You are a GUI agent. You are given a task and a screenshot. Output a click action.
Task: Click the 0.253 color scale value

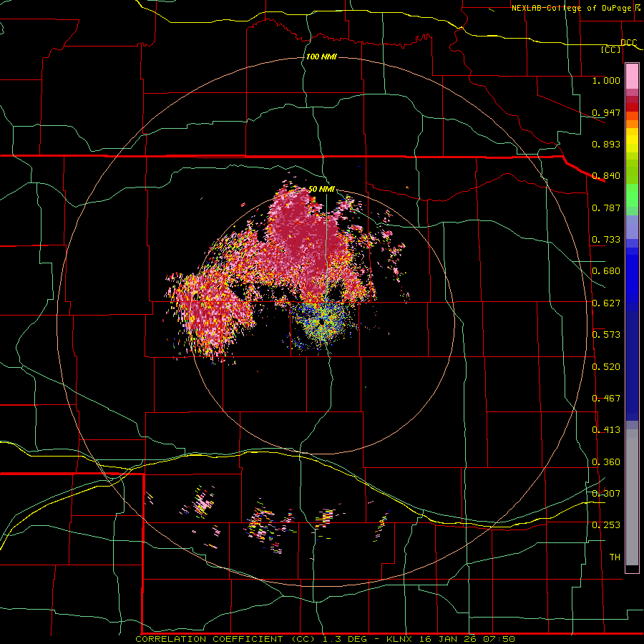tap(606, 525)
